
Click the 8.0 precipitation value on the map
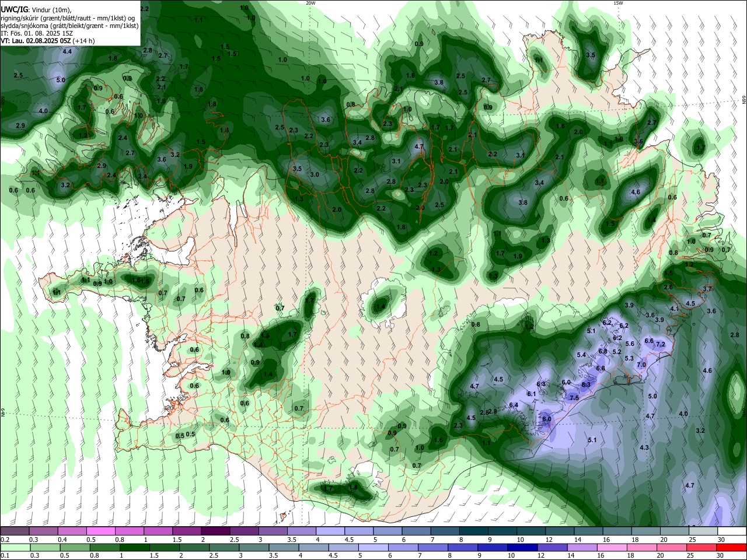click(547, 419)
